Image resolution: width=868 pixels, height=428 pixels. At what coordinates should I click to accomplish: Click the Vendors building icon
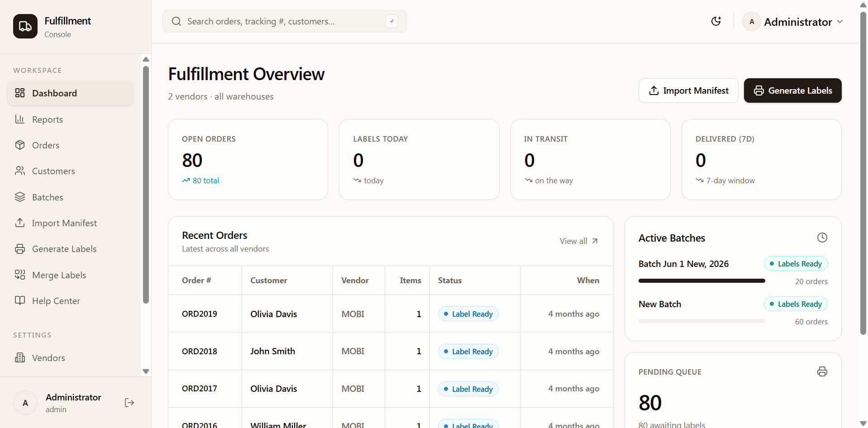[x=20, y=358]
